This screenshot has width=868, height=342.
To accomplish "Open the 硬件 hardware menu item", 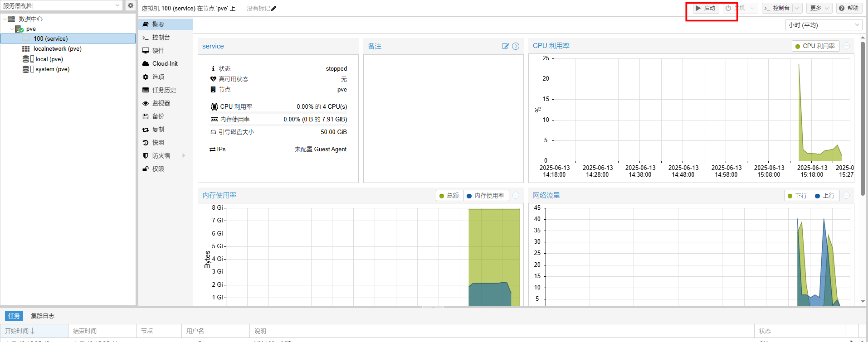I will 166,51.
